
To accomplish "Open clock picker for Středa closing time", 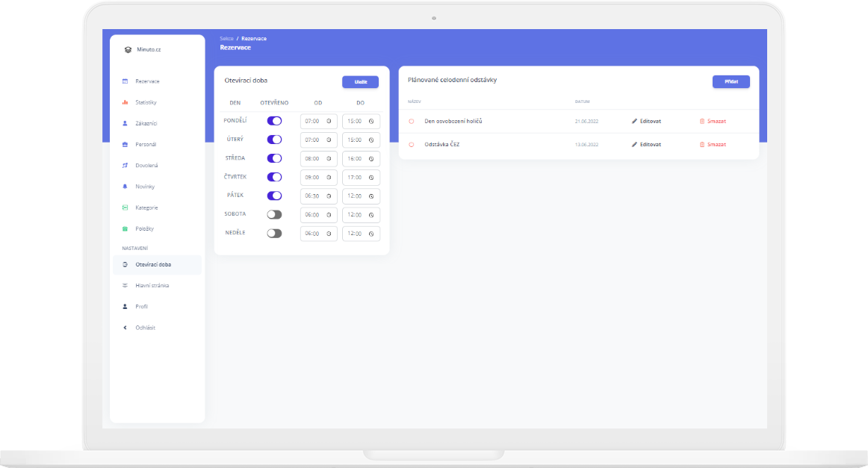I will pyautogui.click(x=371, y=159).
